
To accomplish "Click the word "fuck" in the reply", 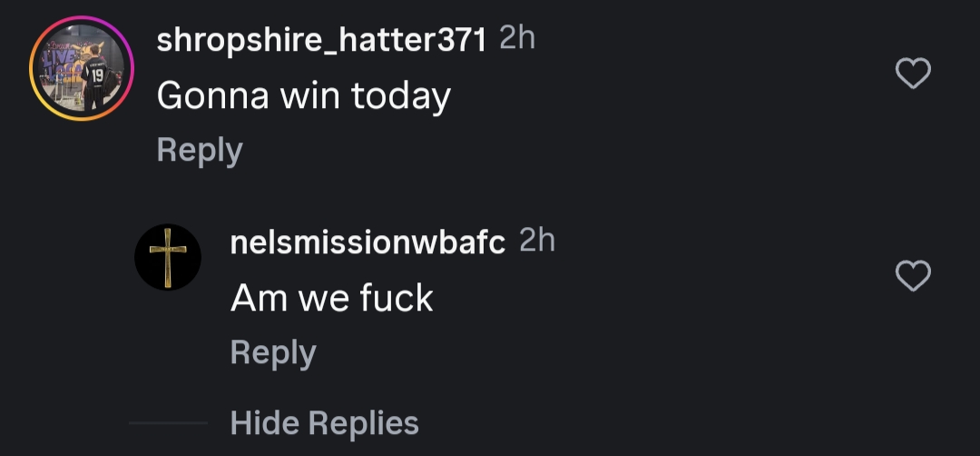I will [x=396, y=298].
